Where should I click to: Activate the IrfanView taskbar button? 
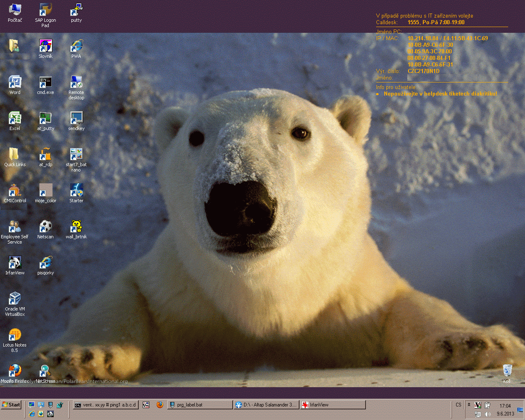(332, 405)
